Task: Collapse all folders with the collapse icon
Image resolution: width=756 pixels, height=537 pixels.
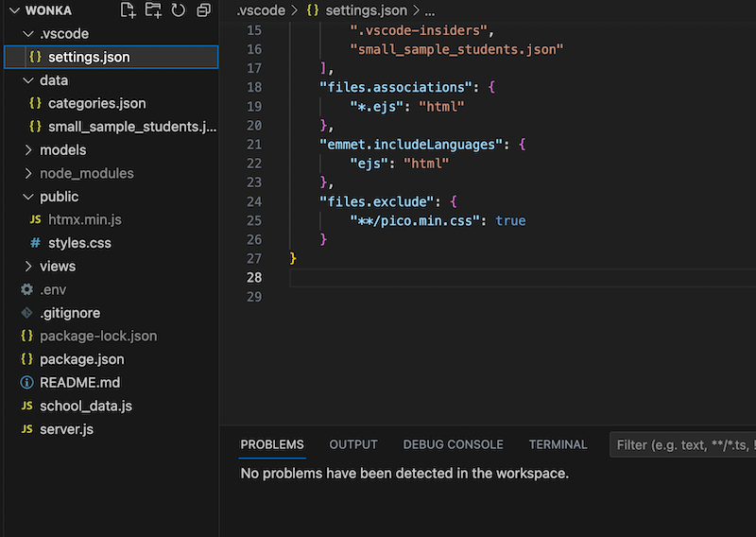Action: point(203,10)
